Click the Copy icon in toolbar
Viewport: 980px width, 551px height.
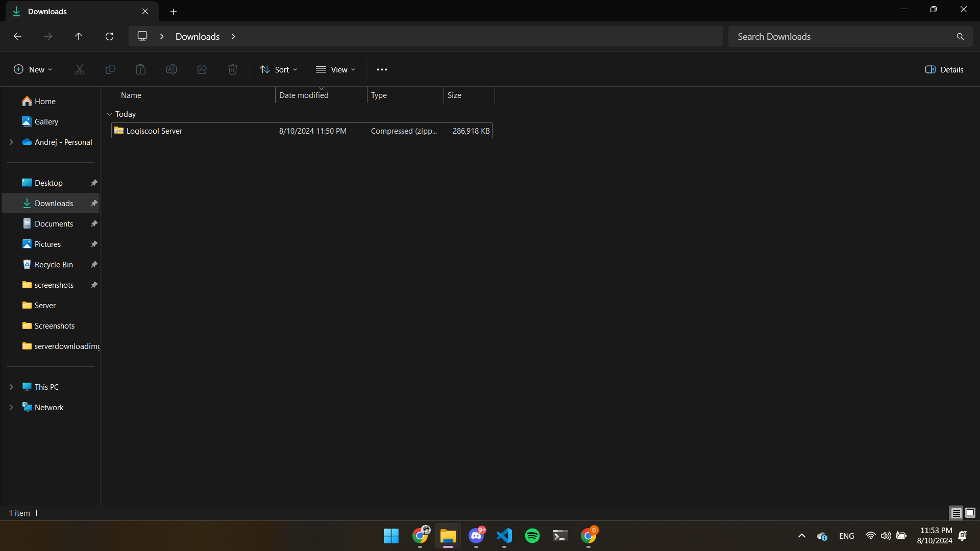click(x=110, y=69)
